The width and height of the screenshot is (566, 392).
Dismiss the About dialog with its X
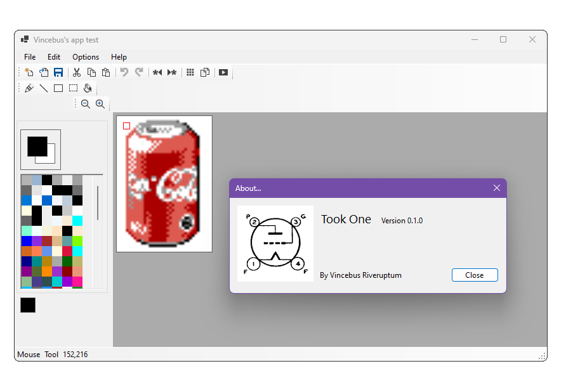click(x=497, y=188)
